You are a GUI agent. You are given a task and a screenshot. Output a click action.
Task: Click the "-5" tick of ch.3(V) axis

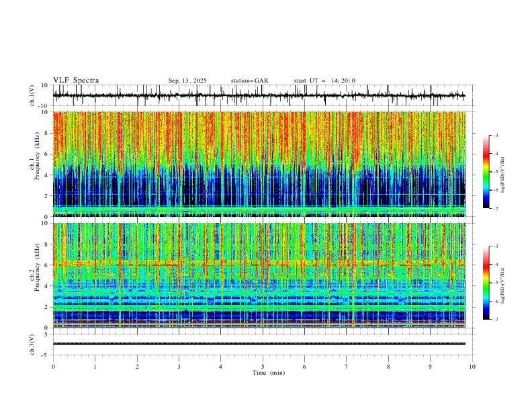[46, 355]
